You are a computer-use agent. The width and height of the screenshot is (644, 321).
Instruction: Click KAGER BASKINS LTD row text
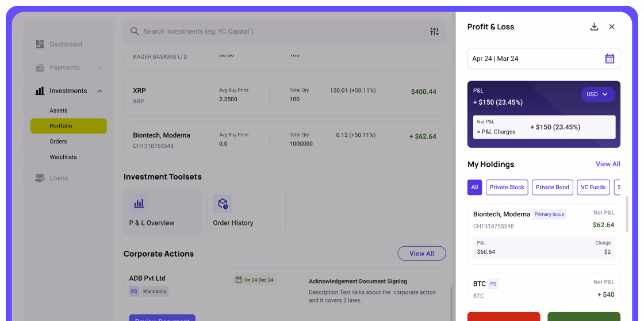(160, 57)
